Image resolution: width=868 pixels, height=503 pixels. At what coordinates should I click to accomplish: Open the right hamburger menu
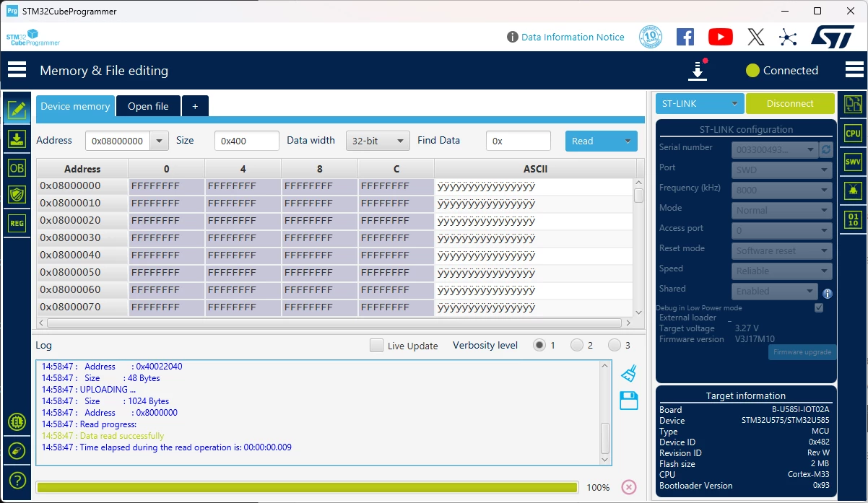point(854,70)
